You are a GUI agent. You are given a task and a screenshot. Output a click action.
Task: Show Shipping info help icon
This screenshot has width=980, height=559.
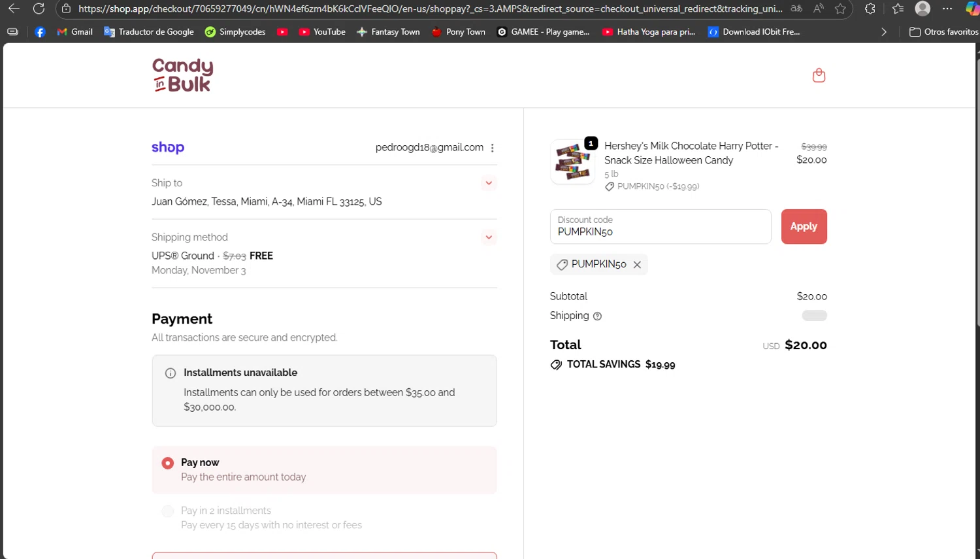pyautogui.click(x=597, y=316)
